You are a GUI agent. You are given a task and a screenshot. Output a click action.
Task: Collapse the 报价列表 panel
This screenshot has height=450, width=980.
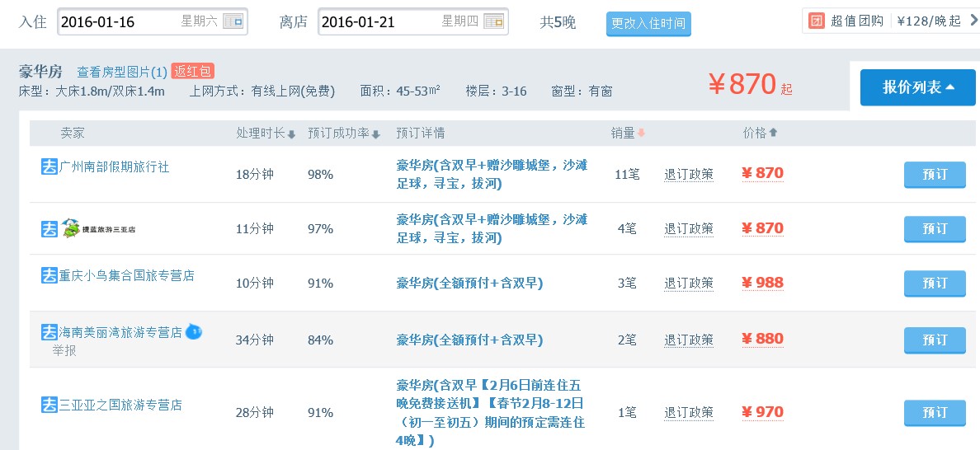917,87
